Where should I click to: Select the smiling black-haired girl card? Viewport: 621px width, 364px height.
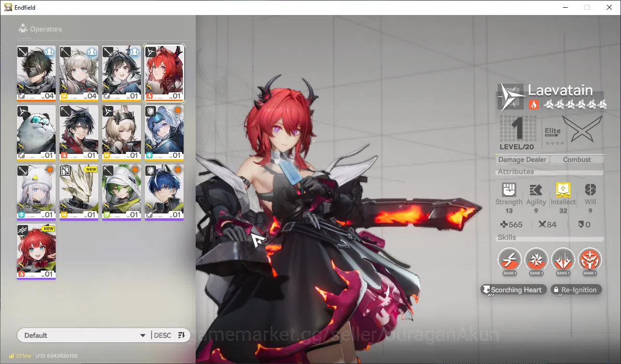122,73
